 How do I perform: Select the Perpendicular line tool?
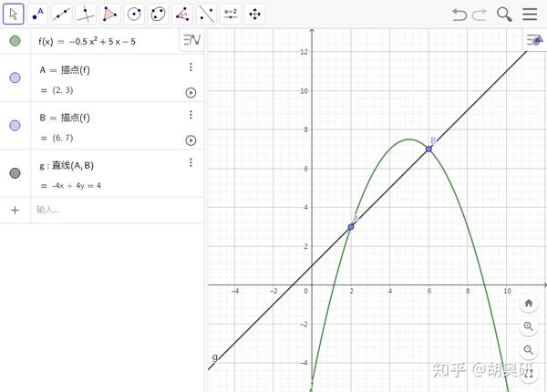tap(86, 14)
